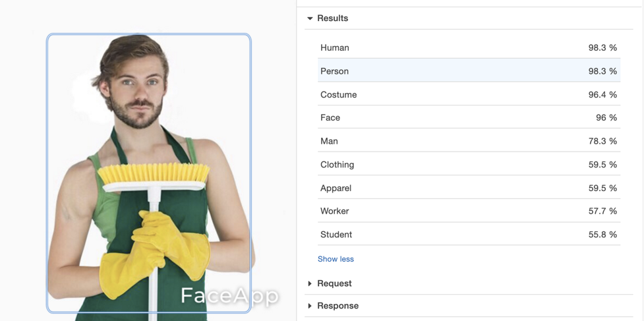Expand the Response section triangle

310,306
